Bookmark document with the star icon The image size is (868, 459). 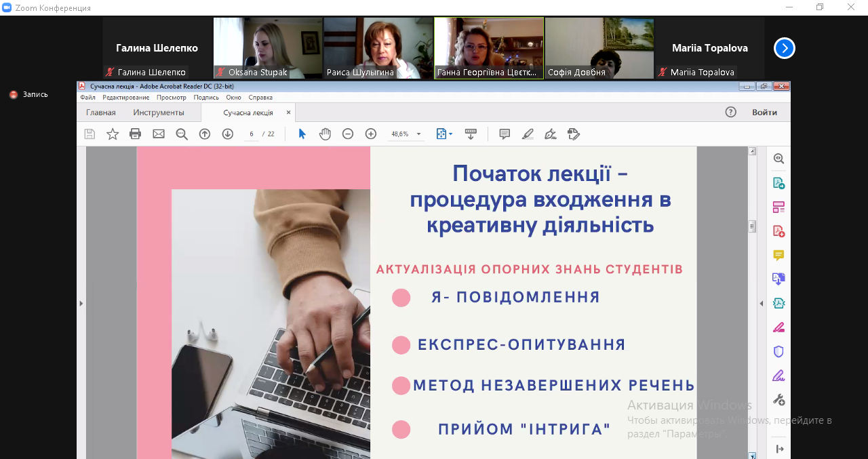[x=113, y=134]
